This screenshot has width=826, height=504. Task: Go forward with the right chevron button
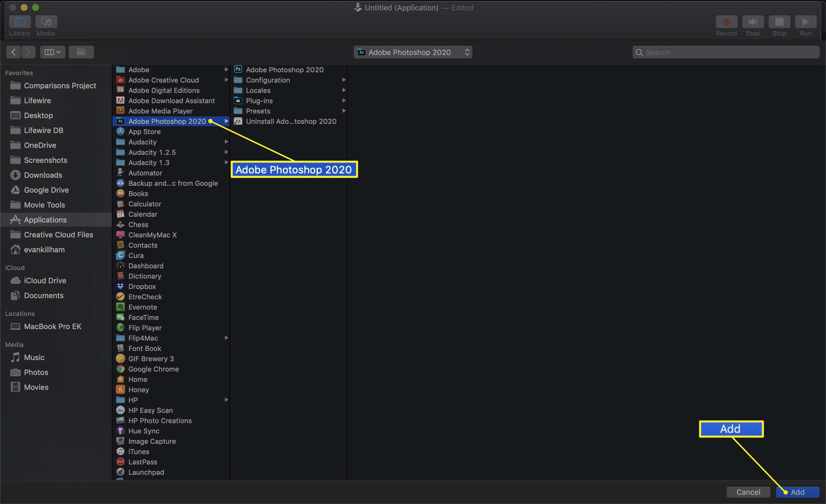pos(28,52)
